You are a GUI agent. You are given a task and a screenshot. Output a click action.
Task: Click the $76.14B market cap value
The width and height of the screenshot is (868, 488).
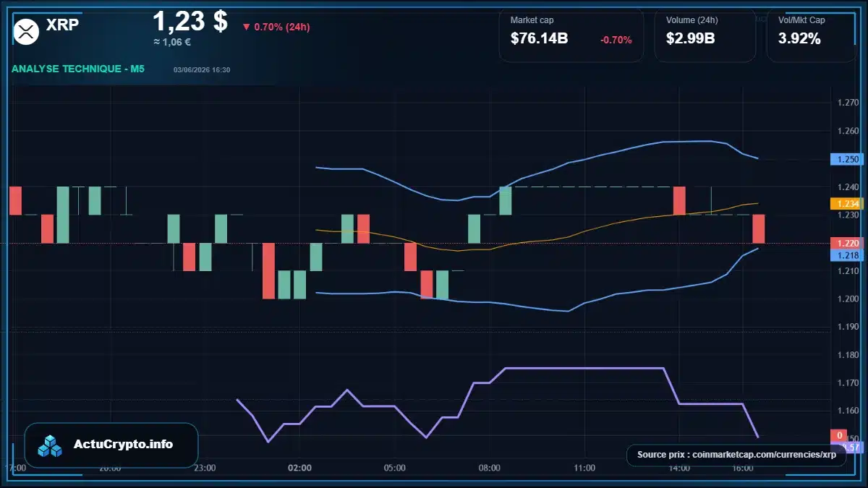[540, 39]
